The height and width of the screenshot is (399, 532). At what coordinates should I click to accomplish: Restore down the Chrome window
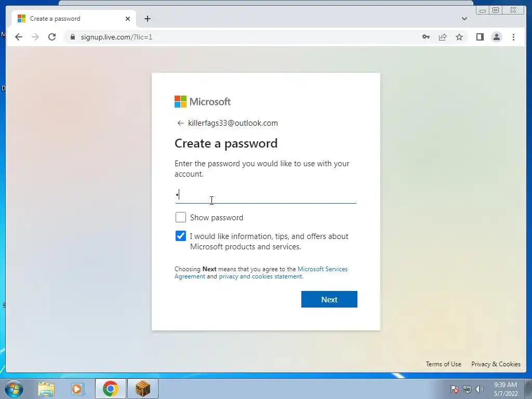[x=496, y=10]
